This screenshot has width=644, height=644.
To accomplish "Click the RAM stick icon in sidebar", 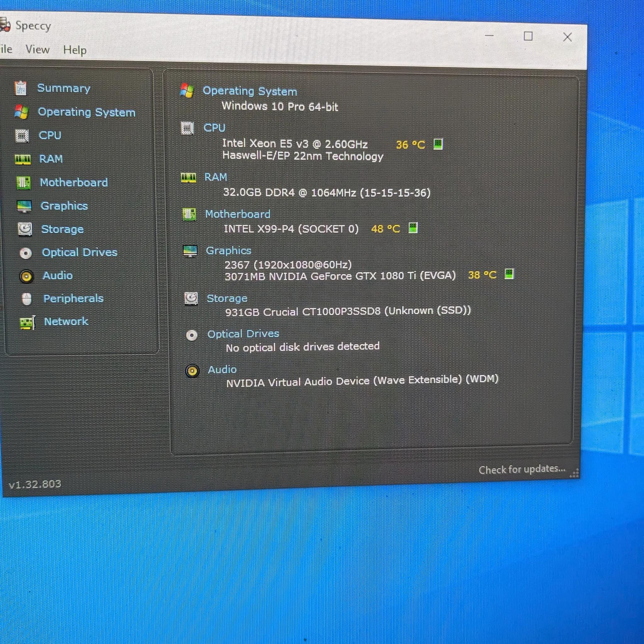I will (x=23, y=159).
